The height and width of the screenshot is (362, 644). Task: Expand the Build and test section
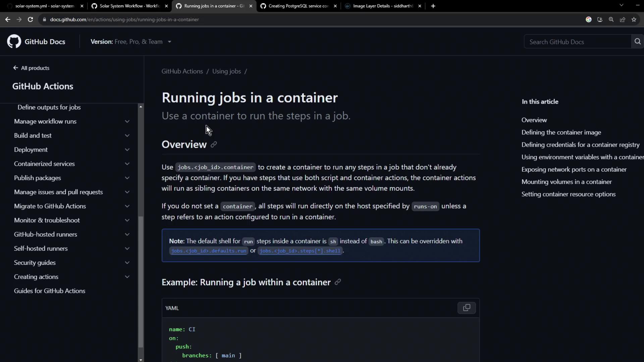127,136
